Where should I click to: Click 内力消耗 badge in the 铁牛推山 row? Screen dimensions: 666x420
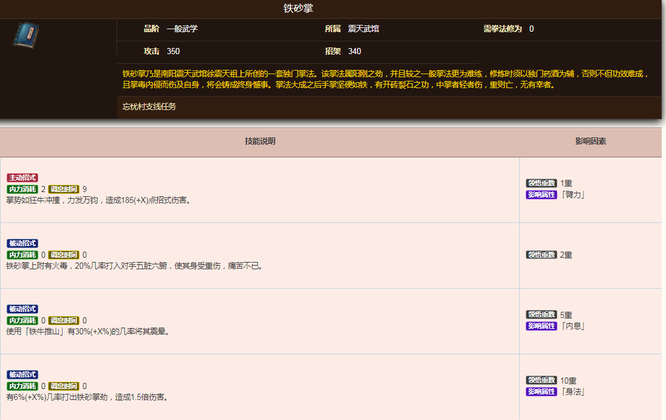23,320
